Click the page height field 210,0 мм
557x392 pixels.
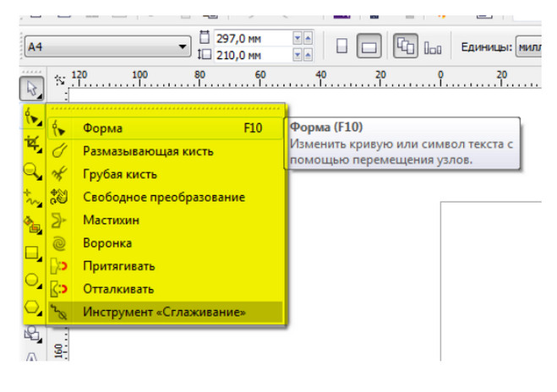(x=253, y=55)
